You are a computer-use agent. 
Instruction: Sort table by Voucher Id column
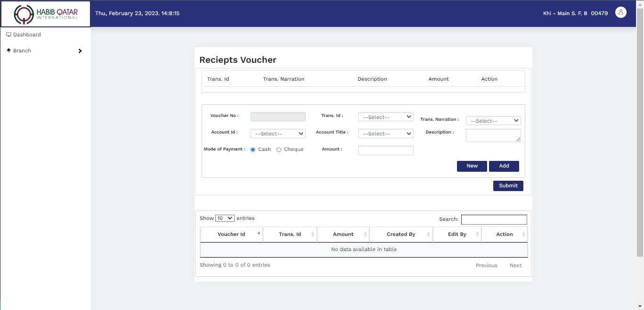(x=231, y=234)
